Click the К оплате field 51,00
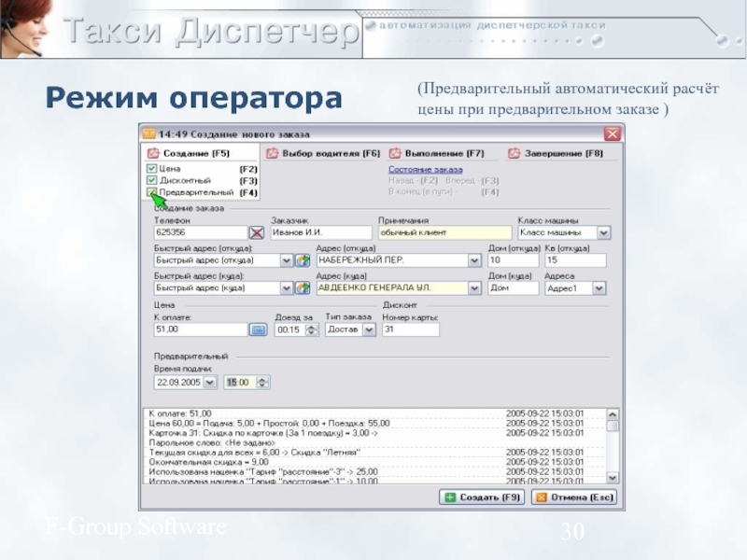The image size is (747, 560). (201, 329)
